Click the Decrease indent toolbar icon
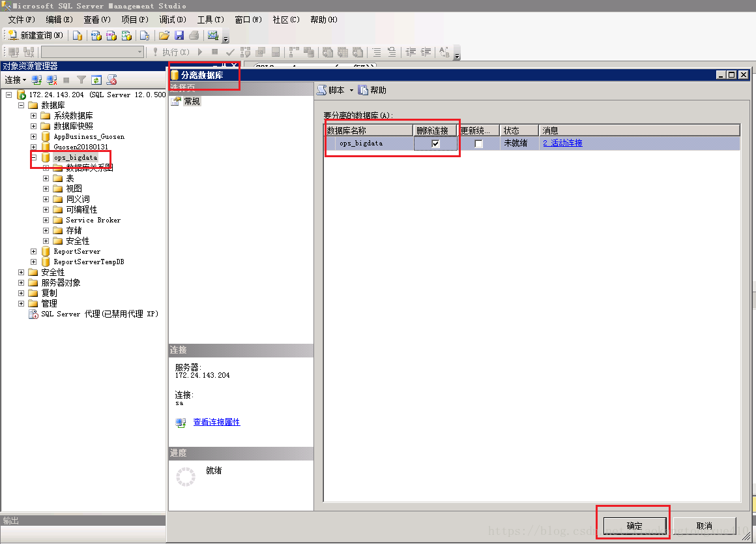This screenshot has width=756, height=544. coord(411,52)
